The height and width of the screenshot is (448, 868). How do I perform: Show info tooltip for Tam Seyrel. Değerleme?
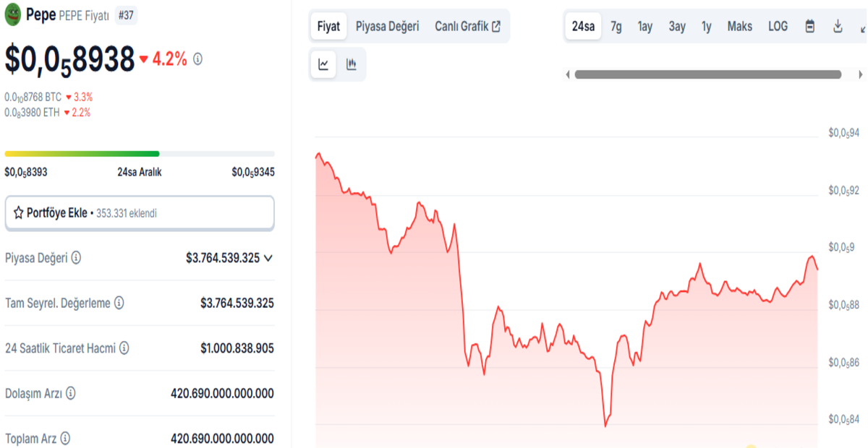tap(119, 303)
